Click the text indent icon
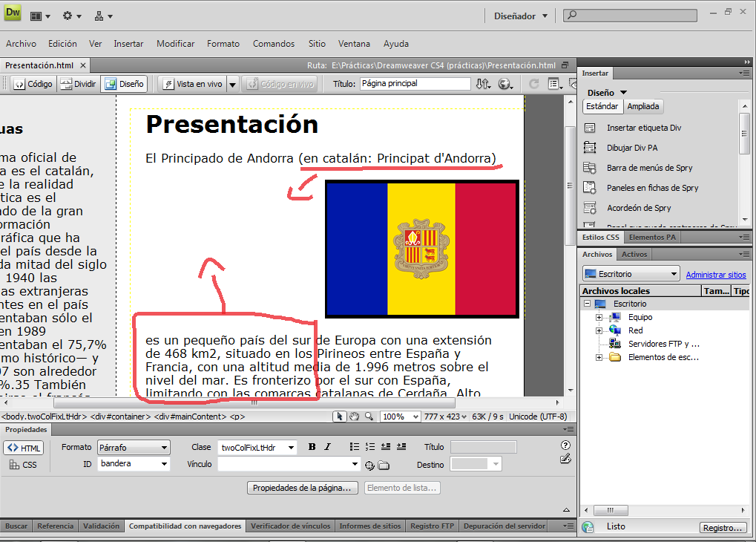The width and height of the screenshot is (756, 542). click(x=401, y=447)
